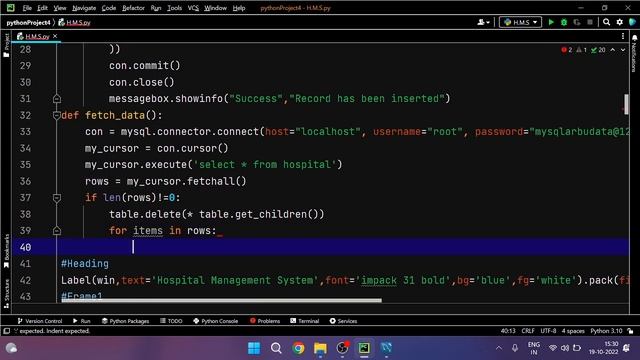640x360 pixels.
Task: Open Google Chrome from taskbar
Action: click(298, 348)
